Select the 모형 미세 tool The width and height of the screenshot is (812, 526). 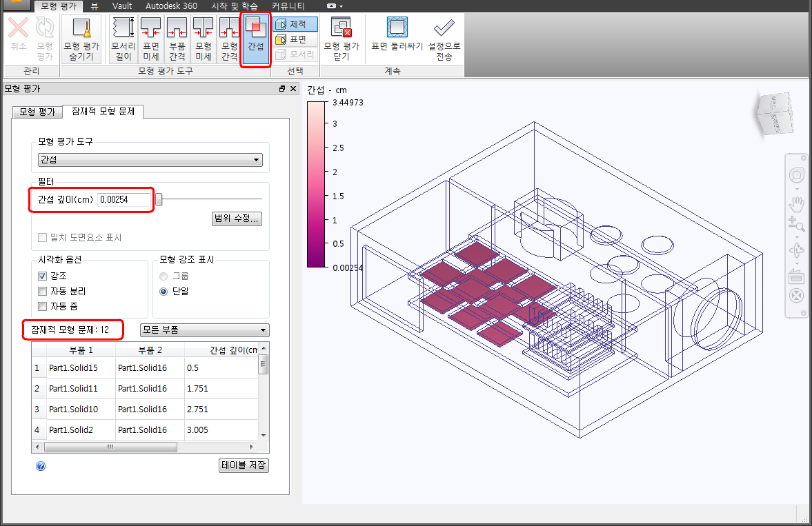[203, 39]
